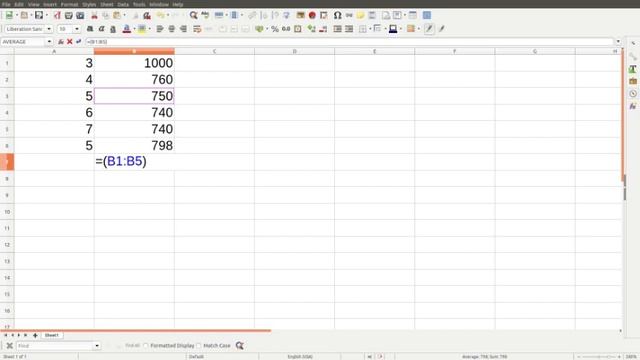Close the Find toolbar with X icon
Viewport: 640px width, 360px height.
[x=9, y=346]
